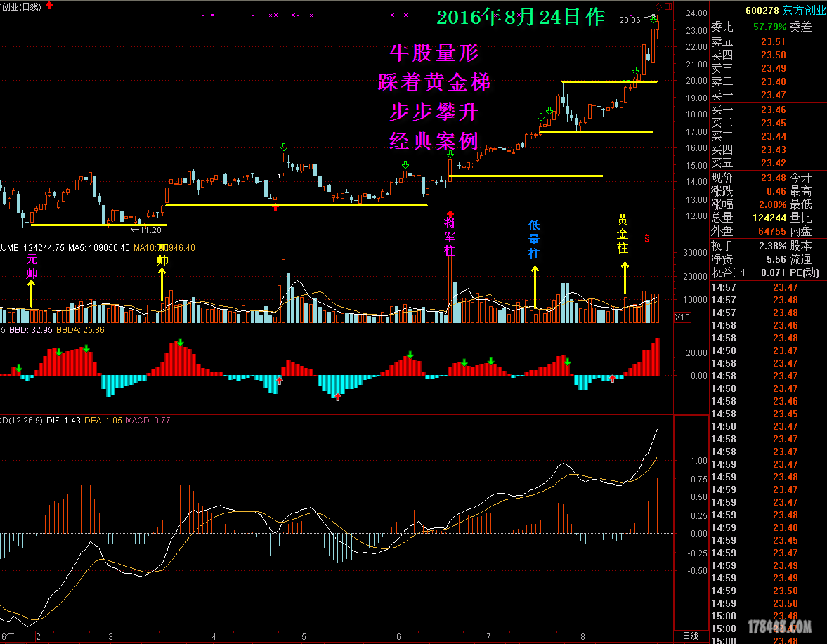
Task: Open the 日线 period selector at bottom right
Action: [x=691, y=636]
